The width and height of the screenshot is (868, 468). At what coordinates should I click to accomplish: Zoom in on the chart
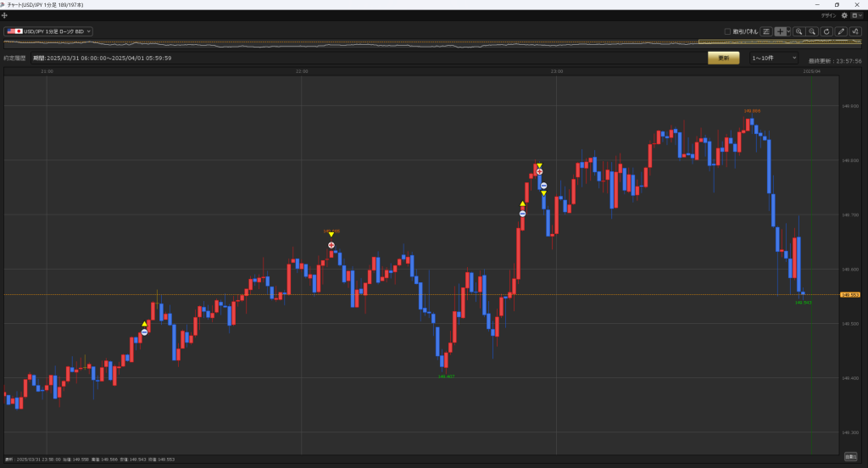tap(798, 31)
